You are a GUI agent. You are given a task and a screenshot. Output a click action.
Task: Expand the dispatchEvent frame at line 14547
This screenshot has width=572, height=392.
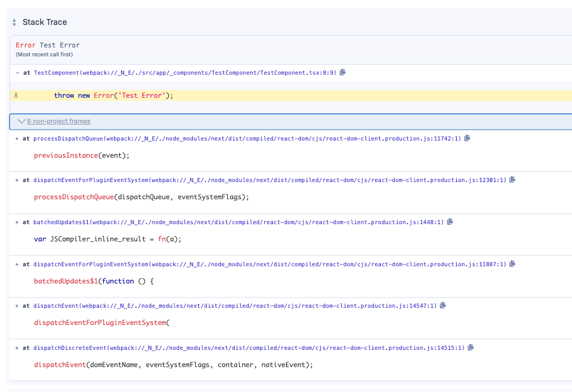[x=17, y=306]
